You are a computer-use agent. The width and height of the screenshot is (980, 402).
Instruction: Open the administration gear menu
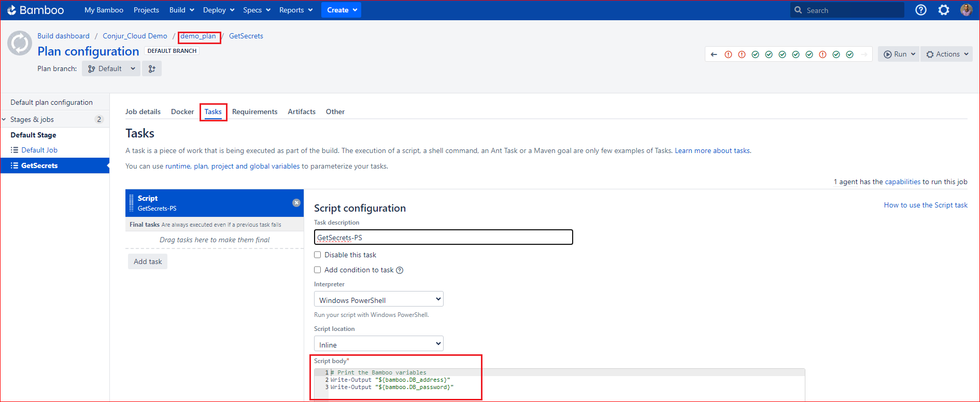click(x=944, y=10)
